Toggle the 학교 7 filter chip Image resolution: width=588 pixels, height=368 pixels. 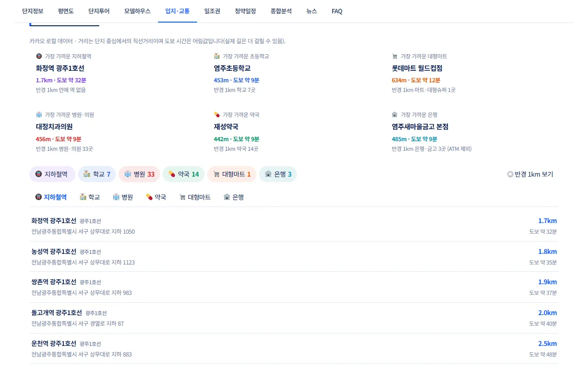pos(97,174)
